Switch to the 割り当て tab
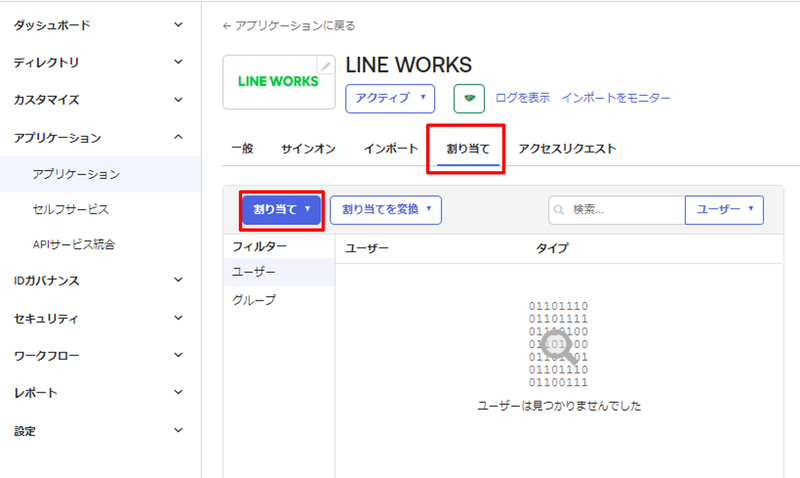 click(468, 148)
